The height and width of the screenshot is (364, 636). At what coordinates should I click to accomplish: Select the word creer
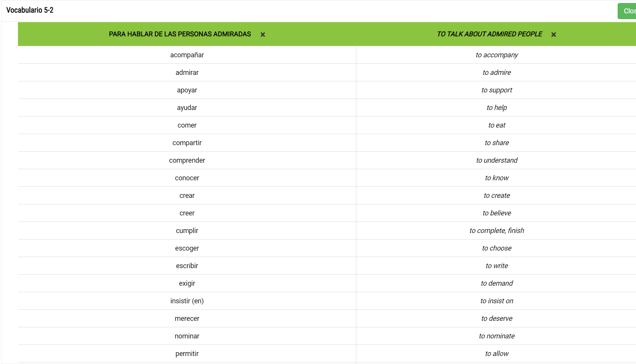coord(187,213)
